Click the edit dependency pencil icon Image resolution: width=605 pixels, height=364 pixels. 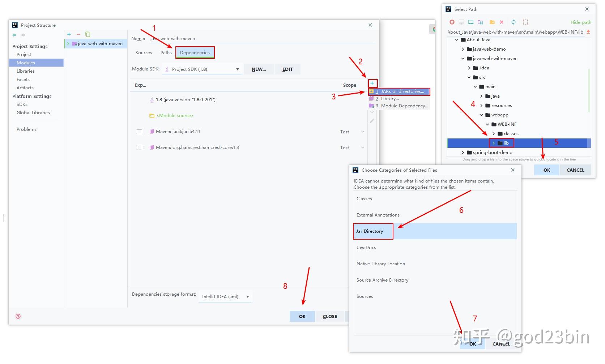tap(372, 121)
